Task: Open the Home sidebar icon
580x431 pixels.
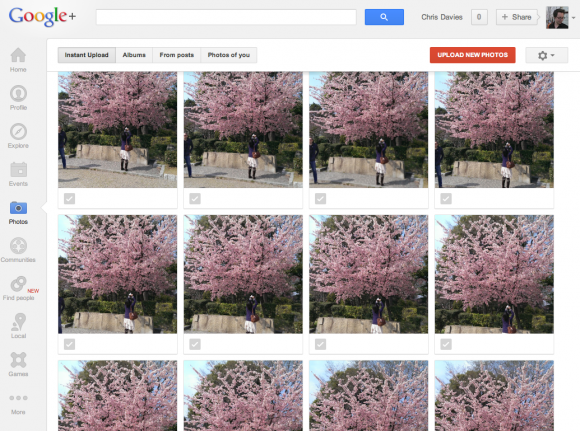Action: [18, 55]
